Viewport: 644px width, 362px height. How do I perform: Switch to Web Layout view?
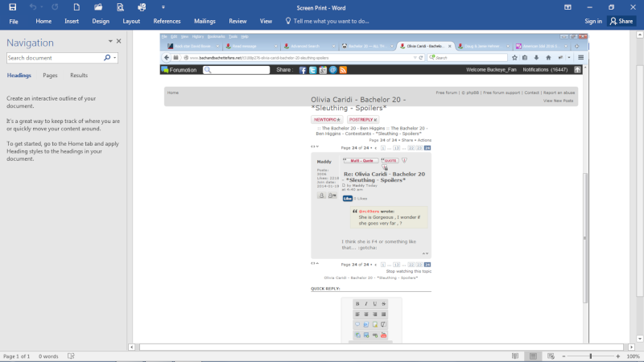pyautogui.click(x=551, y=356)
